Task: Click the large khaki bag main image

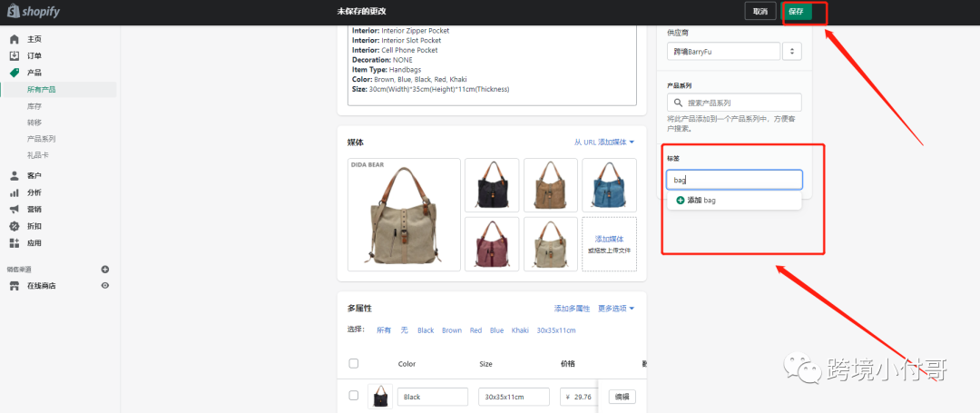Action: (x=404, y=214)
